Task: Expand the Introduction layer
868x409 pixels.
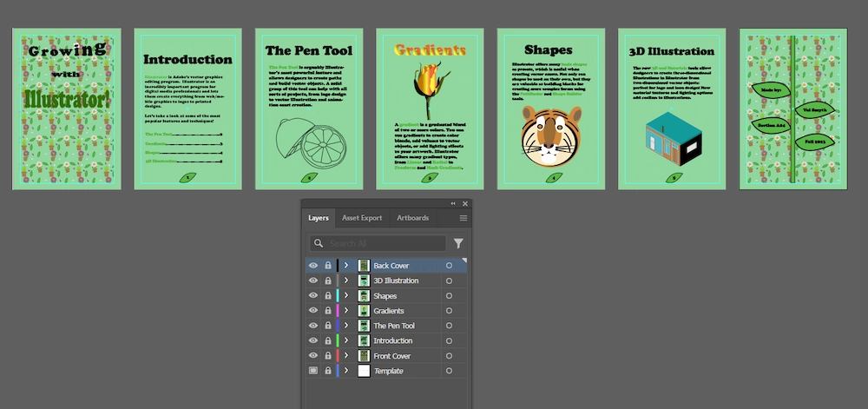Action: 346,340
